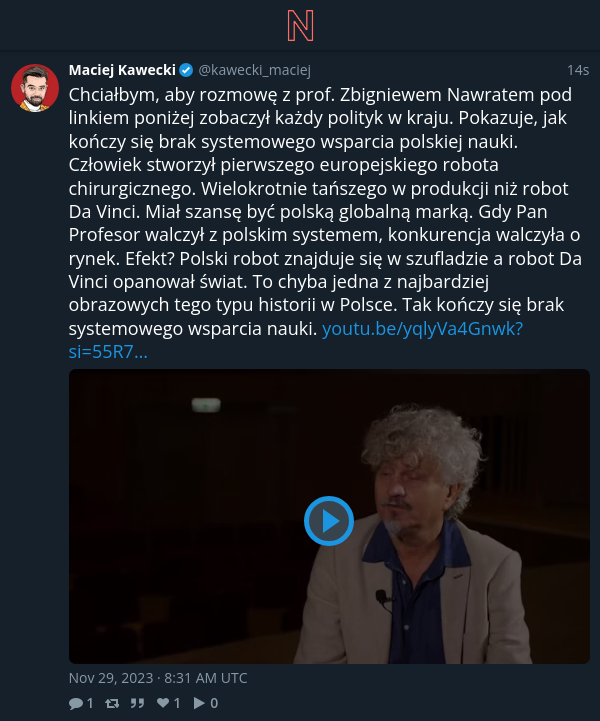
Task: Click the likes count next to heart
Action: pos(177,703)
